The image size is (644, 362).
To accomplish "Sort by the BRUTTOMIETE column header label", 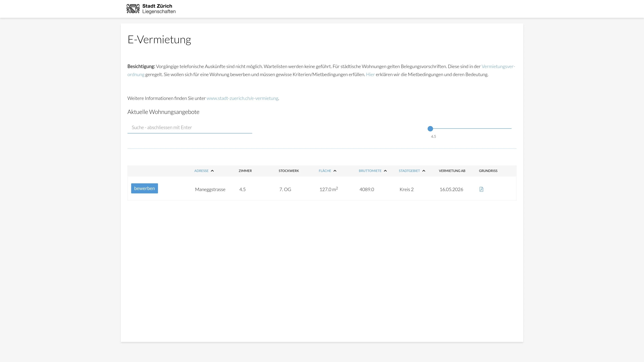I will pos(370,171).
